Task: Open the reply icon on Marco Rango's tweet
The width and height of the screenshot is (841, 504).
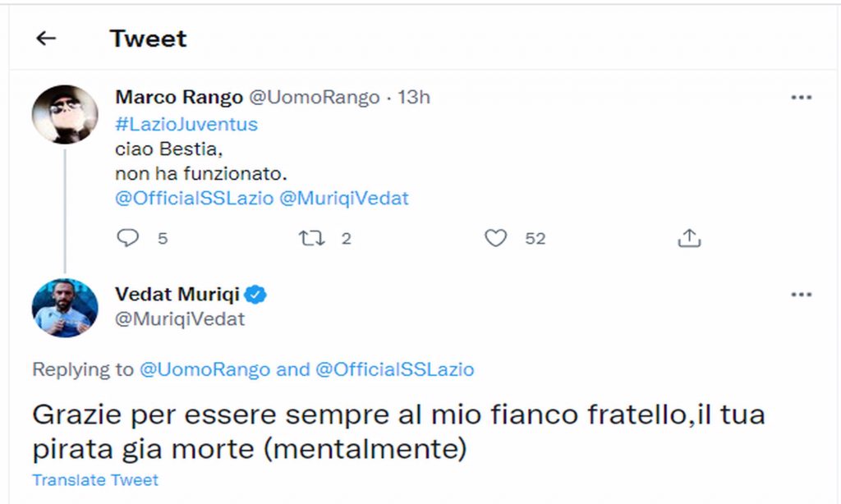Action: point(128,238)
